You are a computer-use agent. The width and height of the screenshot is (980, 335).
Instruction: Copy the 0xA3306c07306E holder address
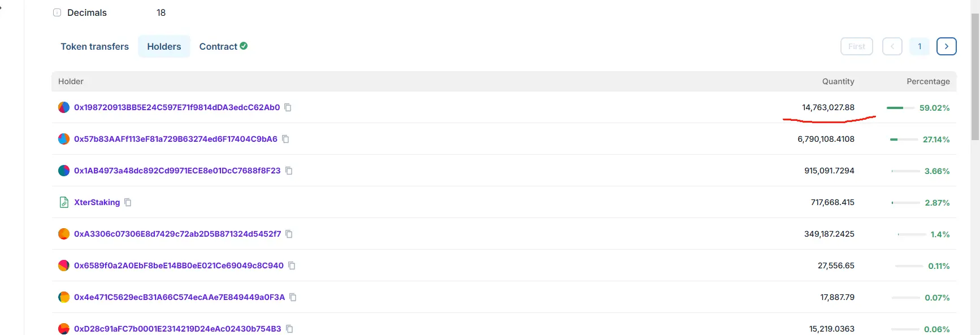point(289,234)
